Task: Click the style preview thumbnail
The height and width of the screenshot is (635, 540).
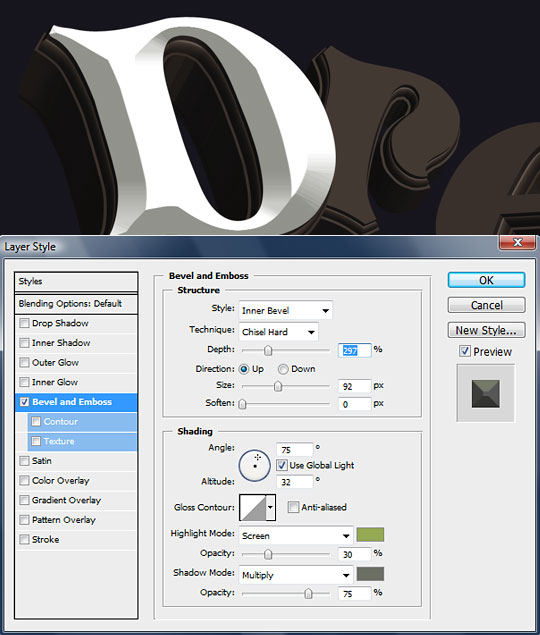Action: coord(486,393)
